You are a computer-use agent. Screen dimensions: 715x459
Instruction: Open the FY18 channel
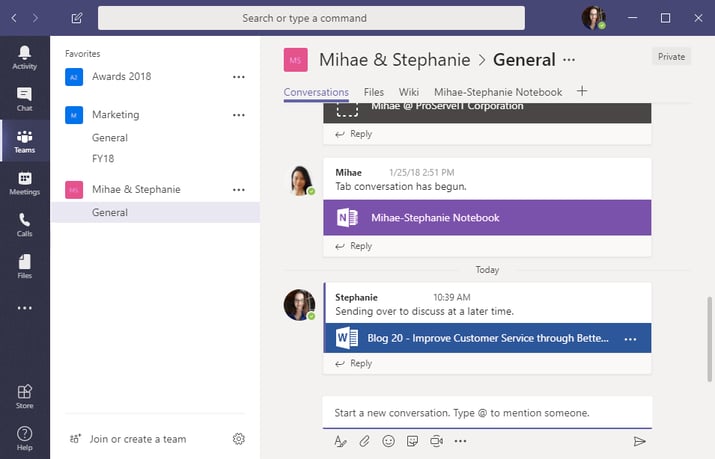point(103,159)
